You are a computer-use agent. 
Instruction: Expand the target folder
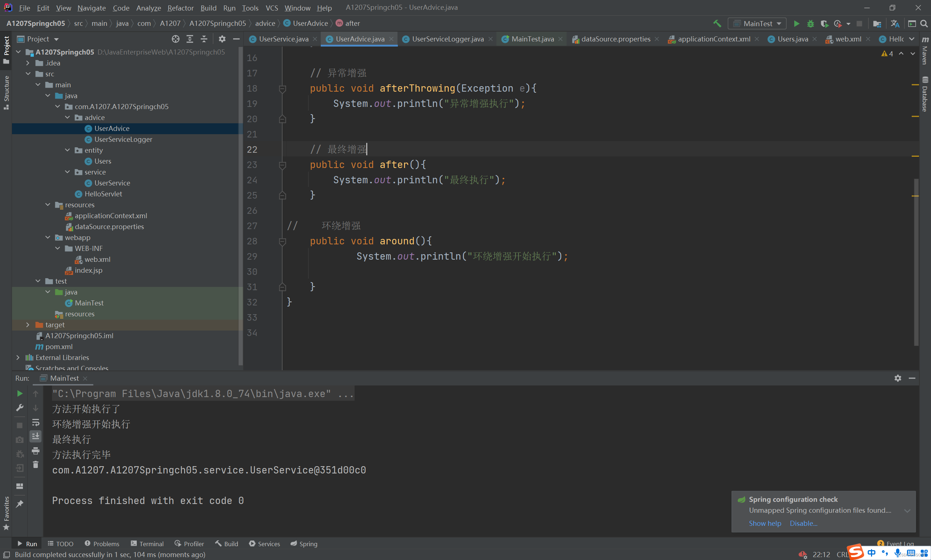(28, 324)
